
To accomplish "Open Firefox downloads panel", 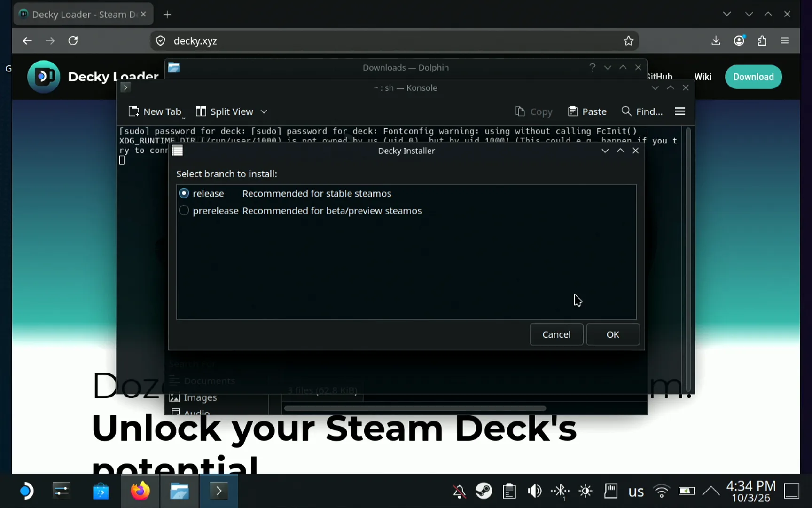I will click(x=716, y=40).
